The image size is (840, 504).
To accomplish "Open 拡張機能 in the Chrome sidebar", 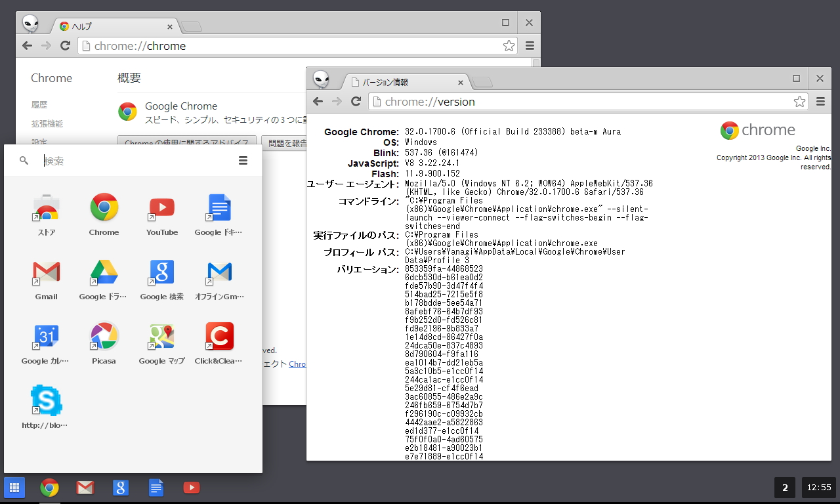I will point(47,123).
